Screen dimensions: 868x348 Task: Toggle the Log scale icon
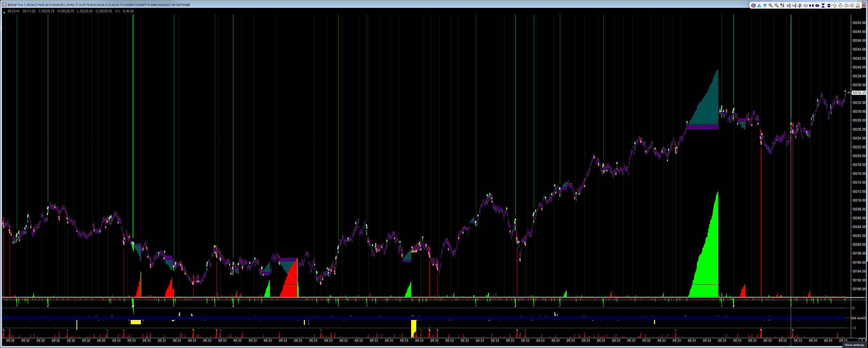click(794, 5)
